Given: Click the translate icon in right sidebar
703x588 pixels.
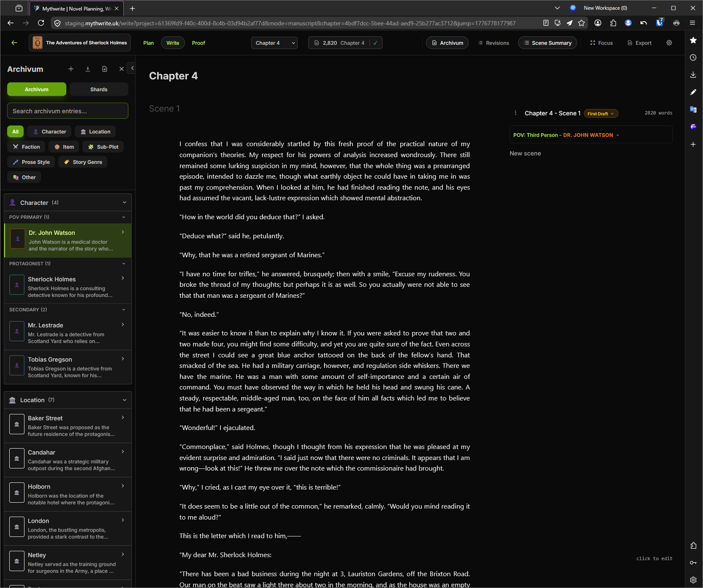Looking at the screenshot, I should click(693, 109).
